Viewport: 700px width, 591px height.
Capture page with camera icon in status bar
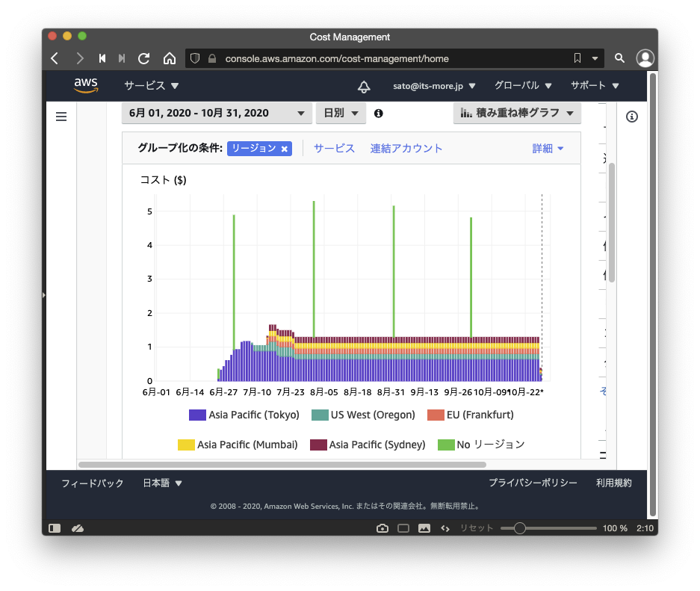point(382,528)
